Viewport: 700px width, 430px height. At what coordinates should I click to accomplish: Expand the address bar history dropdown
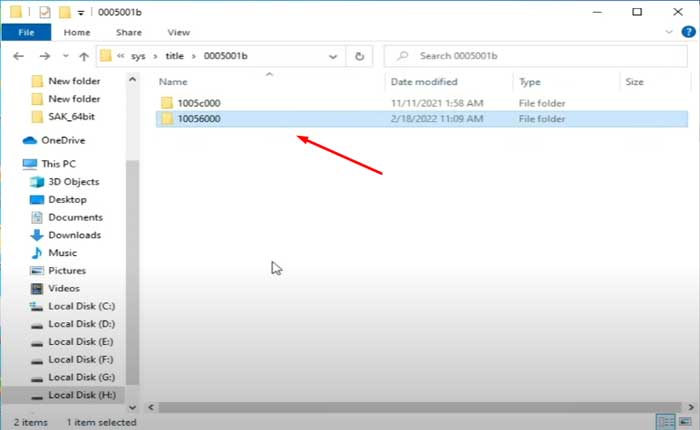pyautogui.click(x=333, y=56)
